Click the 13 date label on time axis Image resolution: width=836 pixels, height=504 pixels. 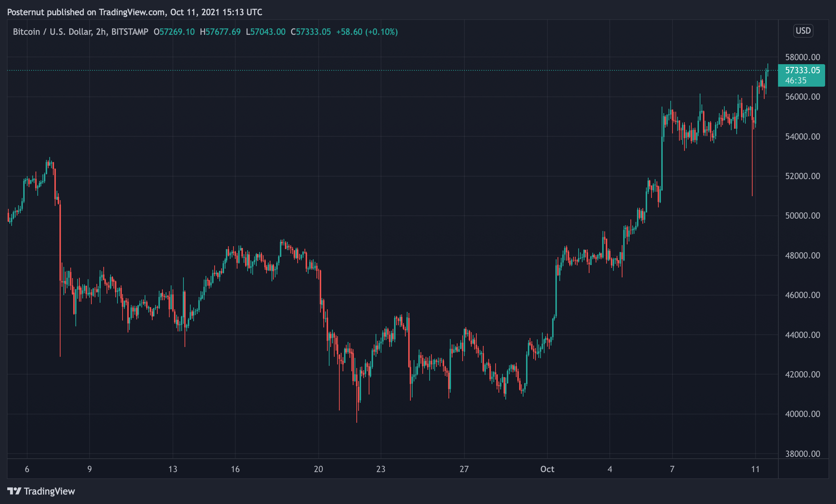click(x=173, y=469)
